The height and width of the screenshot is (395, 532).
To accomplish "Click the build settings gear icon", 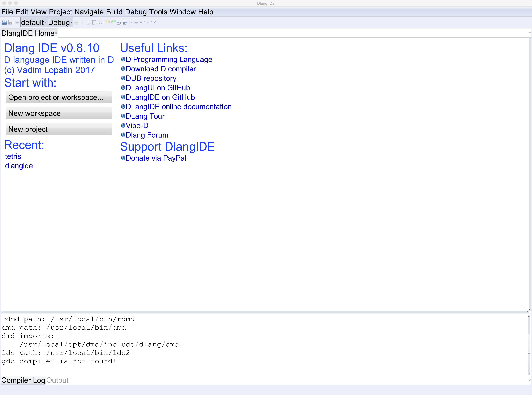I will [x=77, y=22].
